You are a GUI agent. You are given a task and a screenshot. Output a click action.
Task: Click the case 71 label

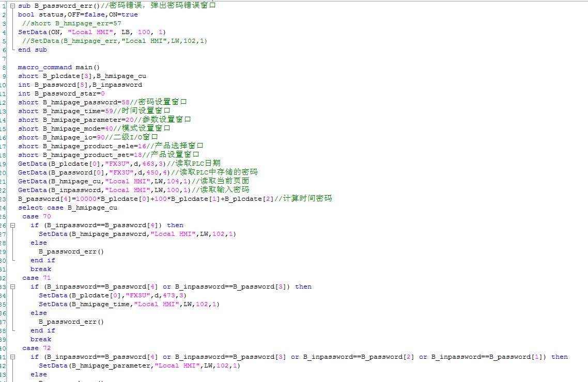[x=37, y=278]
